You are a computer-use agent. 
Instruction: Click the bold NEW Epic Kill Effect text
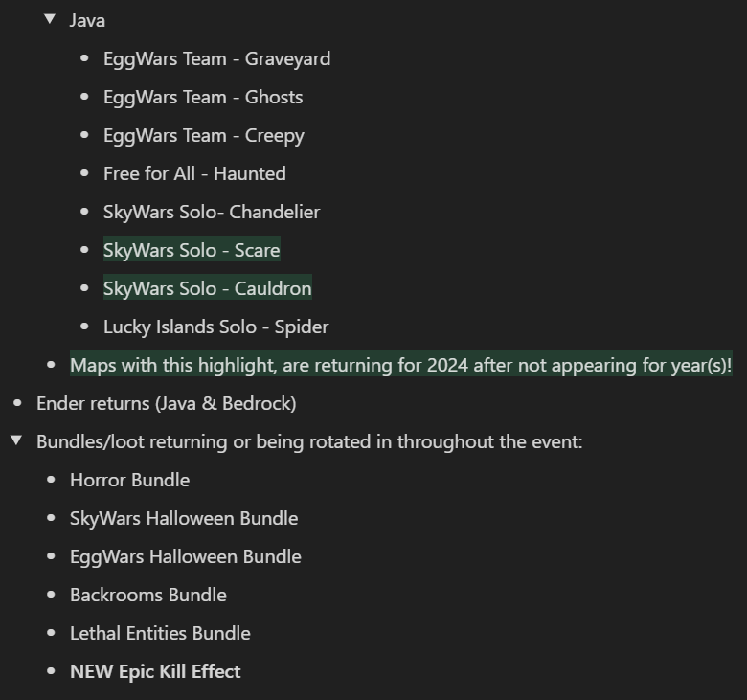(155, 671)
